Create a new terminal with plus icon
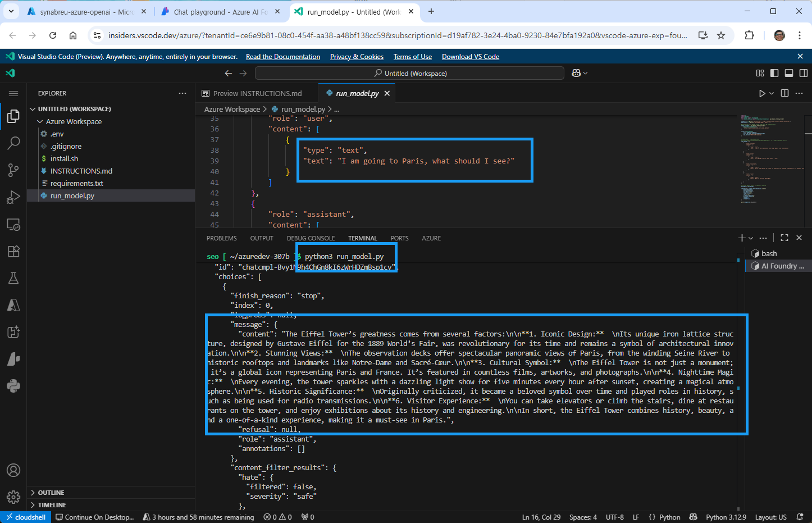812x523 pixels. tap(742, 238)
